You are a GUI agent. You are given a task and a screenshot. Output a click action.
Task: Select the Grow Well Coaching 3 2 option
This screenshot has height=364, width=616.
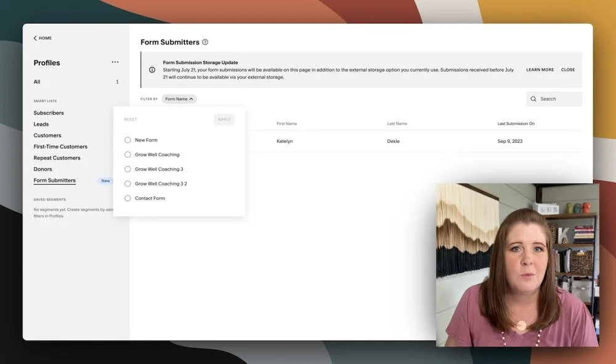[128, 183]
